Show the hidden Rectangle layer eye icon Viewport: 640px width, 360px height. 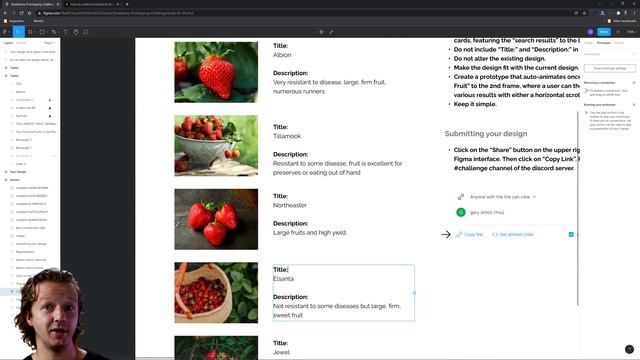(55, 156)
